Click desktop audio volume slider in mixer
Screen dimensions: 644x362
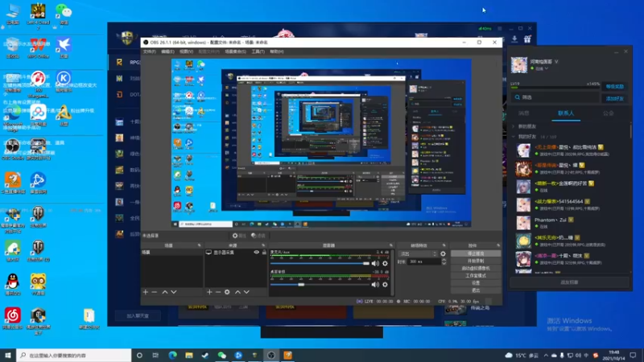[320, 285]
